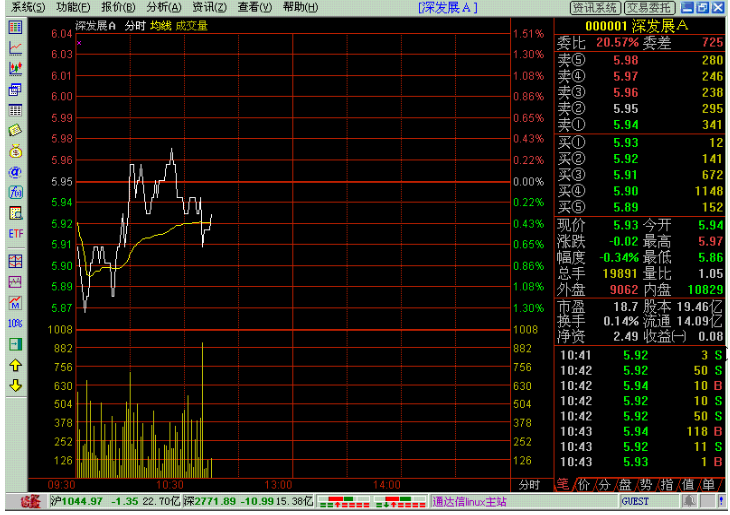The image size is (730, 515).
Task: Click the line chart trend sidebar icon
Action: (15, 48)
